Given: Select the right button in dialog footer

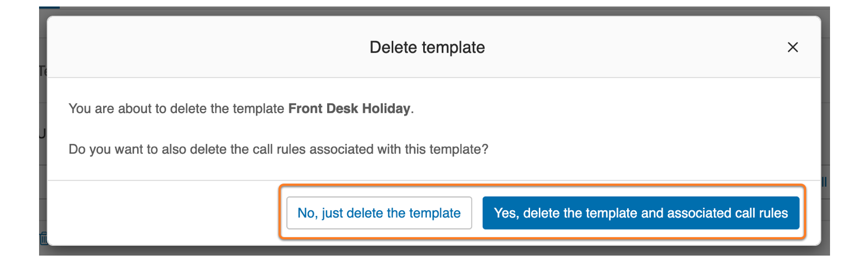Looking at the screenshot, I should pyautogui.click(x=640, y=213).
